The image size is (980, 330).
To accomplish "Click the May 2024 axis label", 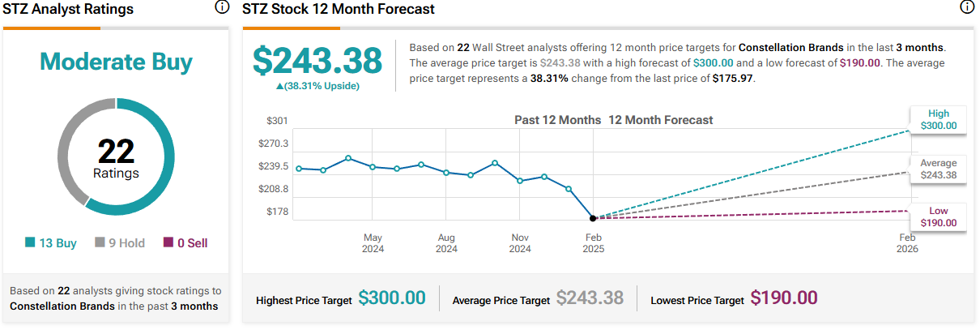I will 373,242.
